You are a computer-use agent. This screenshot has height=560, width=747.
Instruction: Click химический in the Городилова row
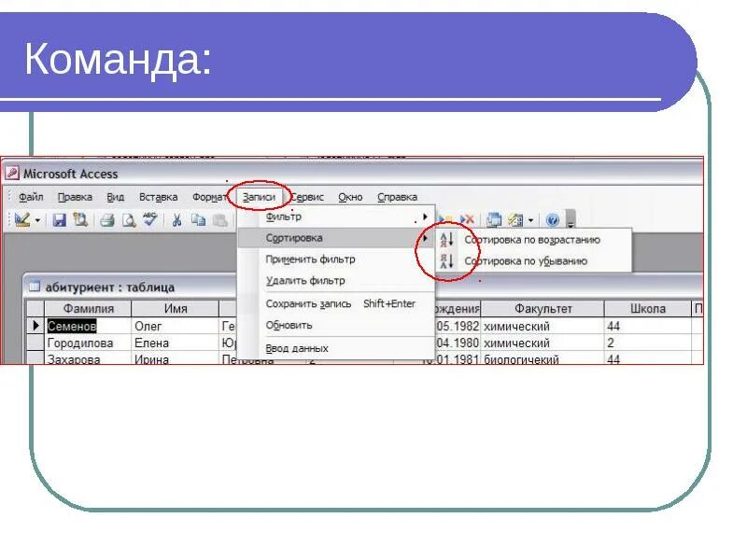543,343
